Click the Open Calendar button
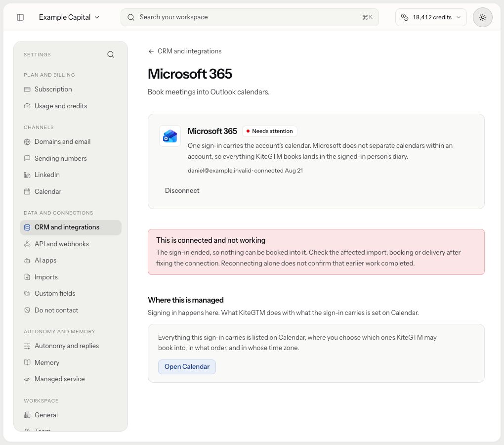This screenshot has height=445, width=504. click(x=187, y=367)
